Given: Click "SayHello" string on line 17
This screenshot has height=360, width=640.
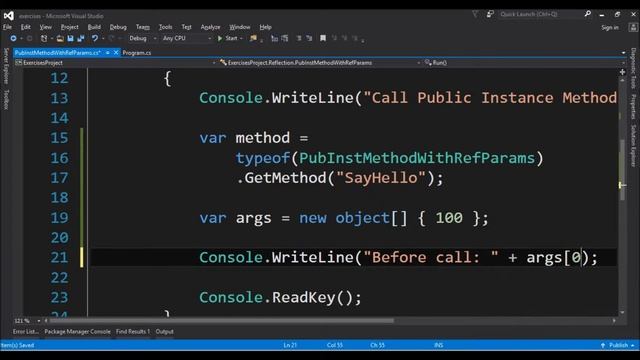Looking at the screenshot, I should tap(381, 178).
